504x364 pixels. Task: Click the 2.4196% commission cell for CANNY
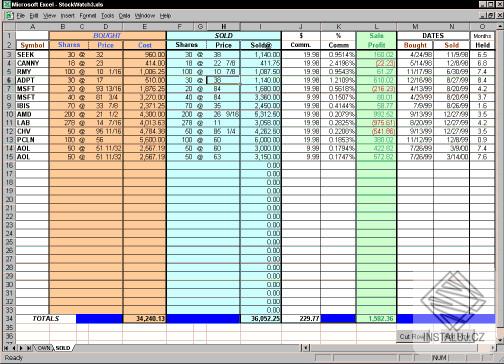point(338,63)
